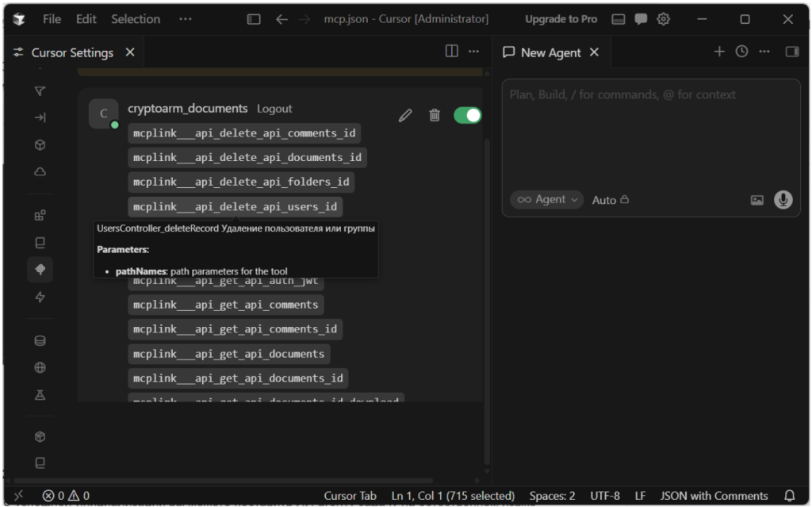The image size is (812, 507).
Task: Edit cryptoarm_documents server with pencil icon
Action: click(x=405, y=115)
